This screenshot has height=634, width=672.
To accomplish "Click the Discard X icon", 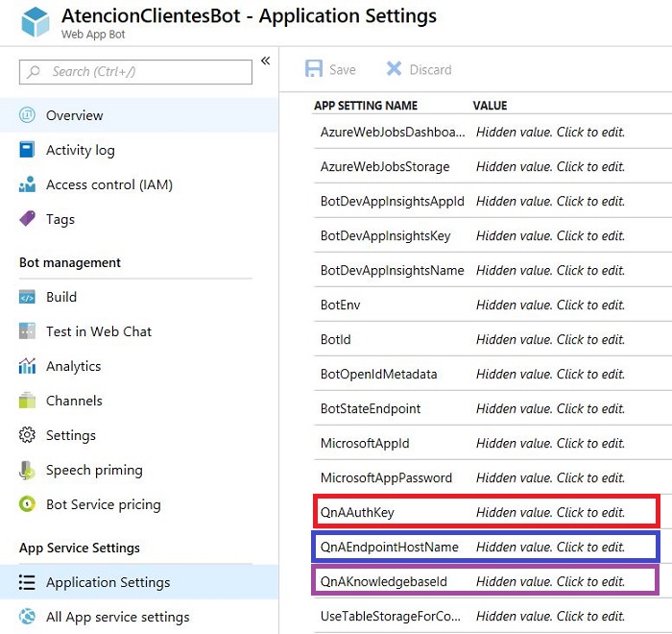I will point(394,68).
